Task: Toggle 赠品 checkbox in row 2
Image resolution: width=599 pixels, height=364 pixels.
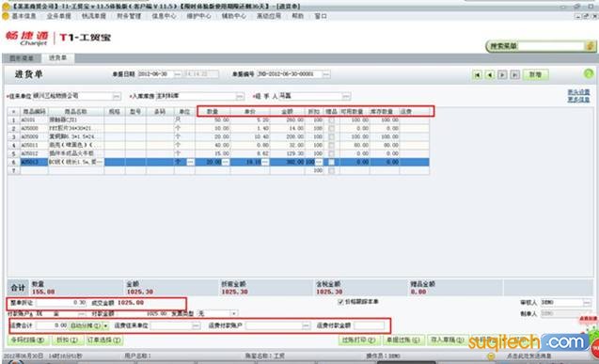Action: tap(332, 128)
